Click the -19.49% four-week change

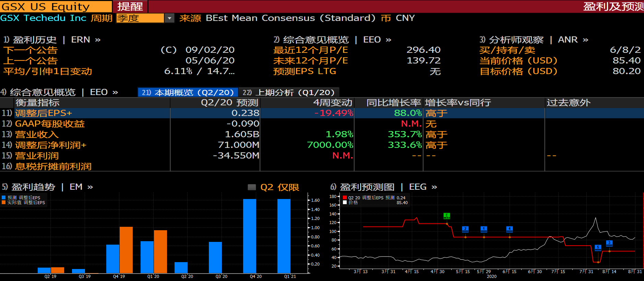[334, 113]
